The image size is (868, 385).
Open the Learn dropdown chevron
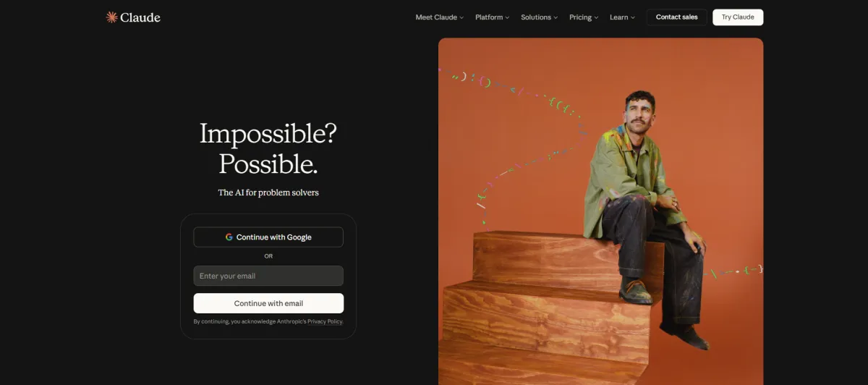pos(633,17)
